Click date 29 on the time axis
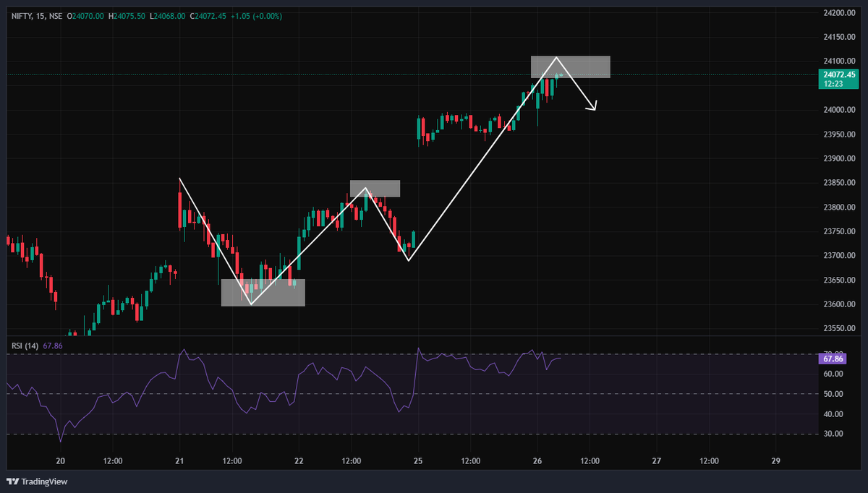 pos(775,461)
